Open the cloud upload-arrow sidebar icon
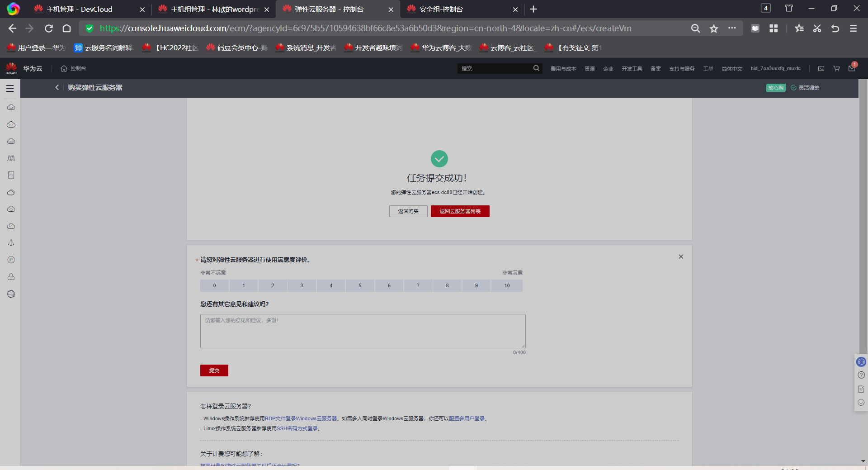The width and height of the screenshot is (868, 470). click(11, 209)
